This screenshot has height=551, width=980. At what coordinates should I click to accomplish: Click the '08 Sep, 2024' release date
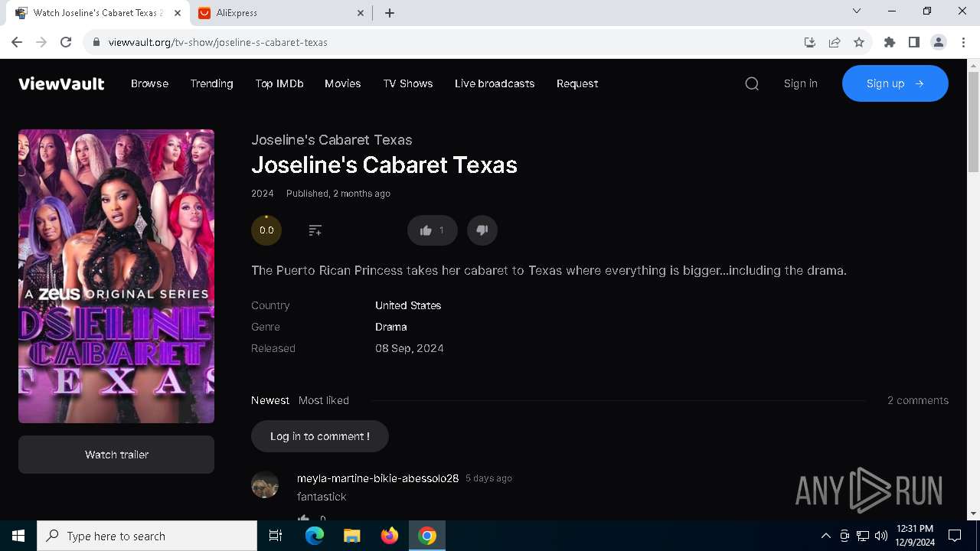click(410, 348)
